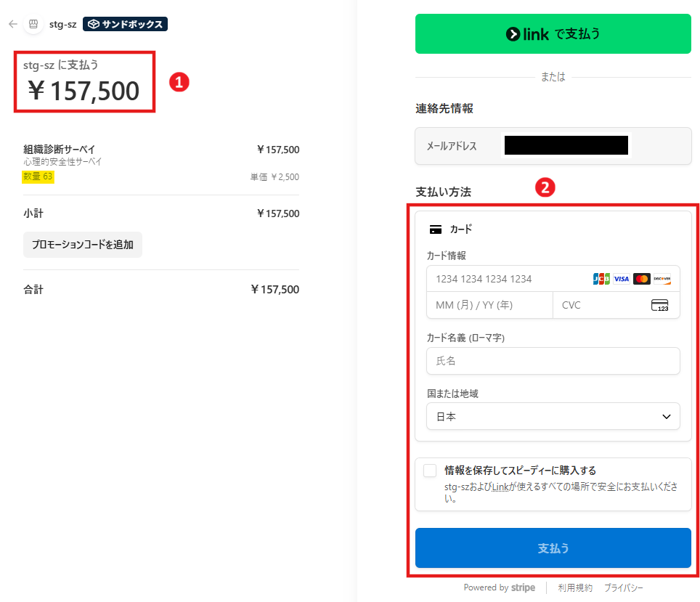Focus the card number input field

click(x=508, y=279)
